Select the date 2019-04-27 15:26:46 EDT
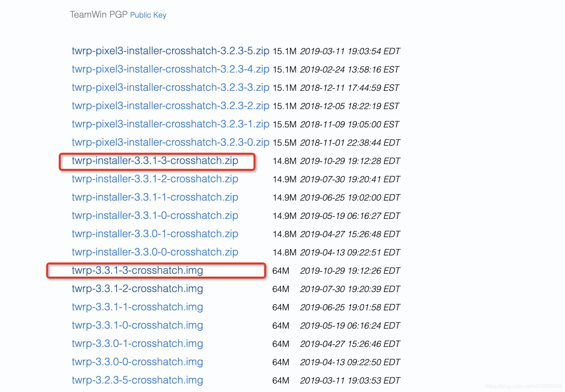Image resolution: width=565 pixels, height=392 pixels. [350, 344]
